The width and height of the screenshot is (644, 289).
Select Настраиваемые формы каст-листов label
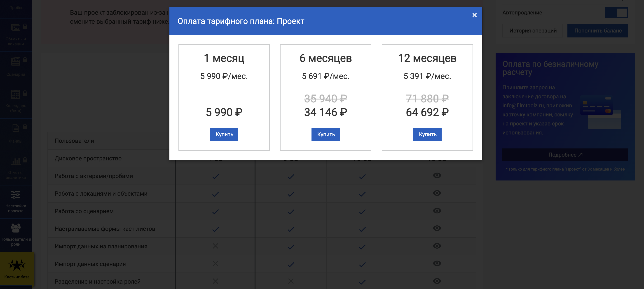point(105,229)
